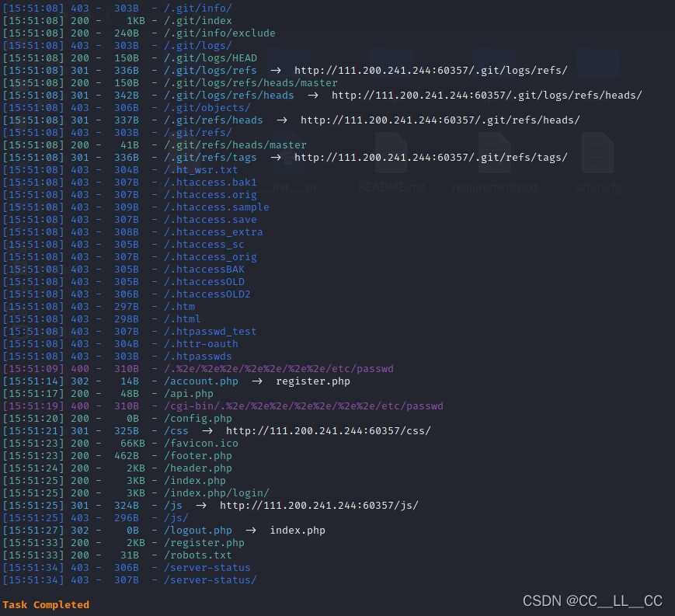Click the [15:51:09] timestamp
The width and height of the screenshot is (675, 616).
[33, 369]
